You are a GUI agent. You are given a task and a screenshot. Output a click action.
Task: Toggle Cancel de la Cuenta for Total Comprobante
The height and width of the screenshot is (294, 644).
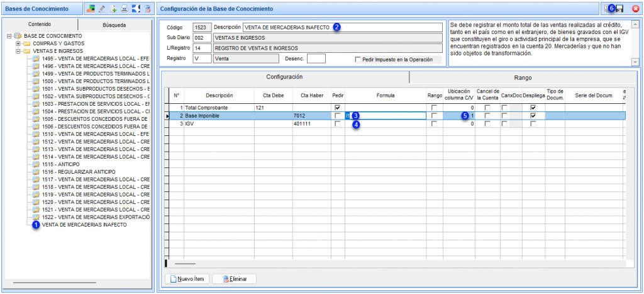pos(487,107)
